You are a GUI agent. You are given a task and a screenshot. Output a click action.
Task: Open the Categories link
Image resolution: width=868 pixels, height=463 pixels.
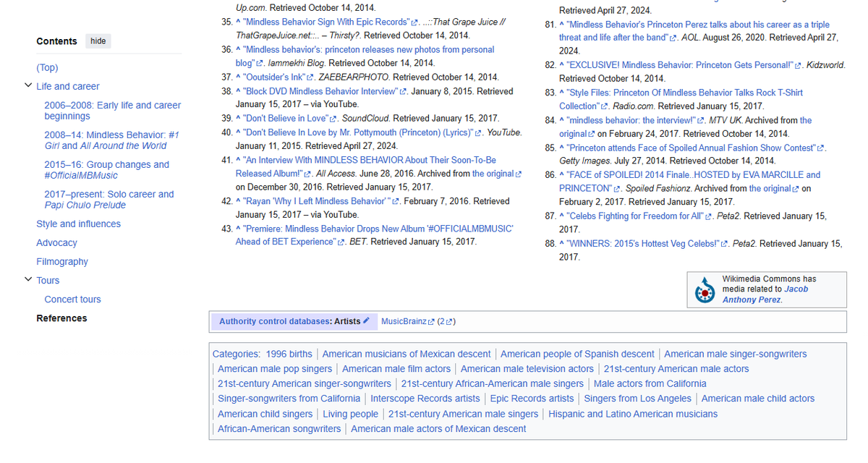(x=235, y=354)
